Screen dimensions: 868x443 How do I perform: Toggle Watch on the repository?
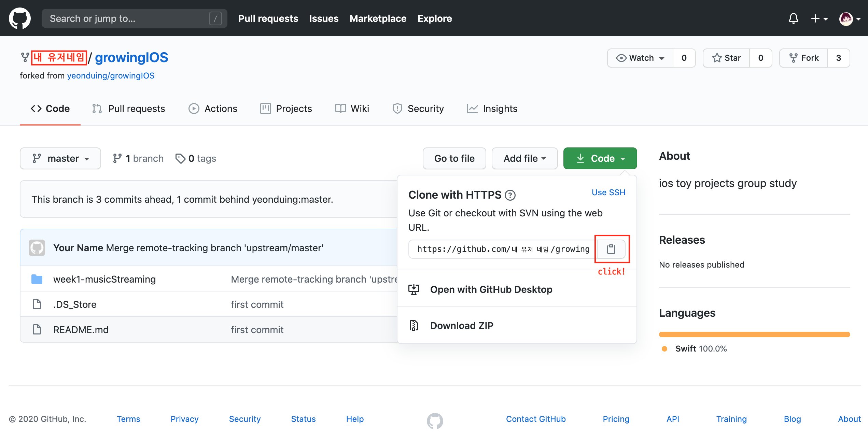pos(640,58)
